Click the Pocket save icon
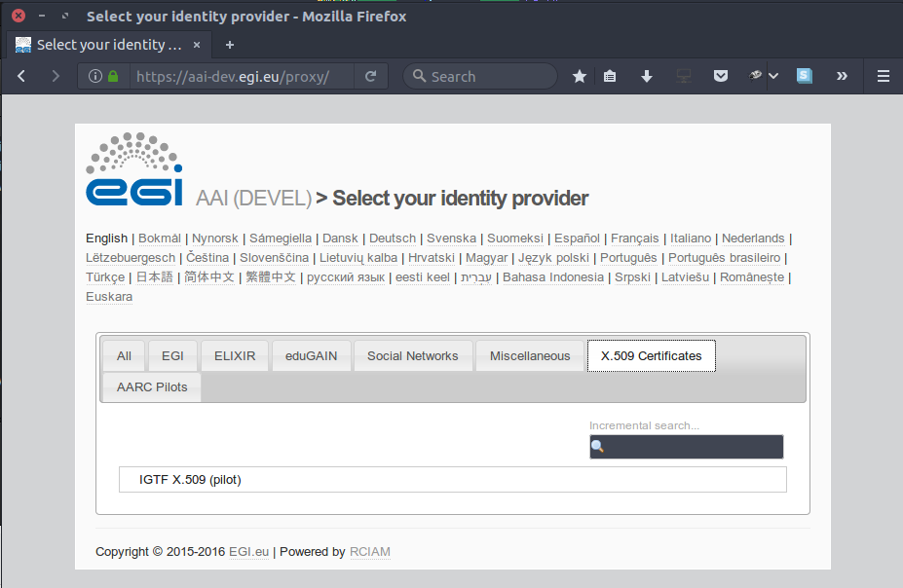The width and height of the screenshot is (903, 588). [x=720, y=76]
